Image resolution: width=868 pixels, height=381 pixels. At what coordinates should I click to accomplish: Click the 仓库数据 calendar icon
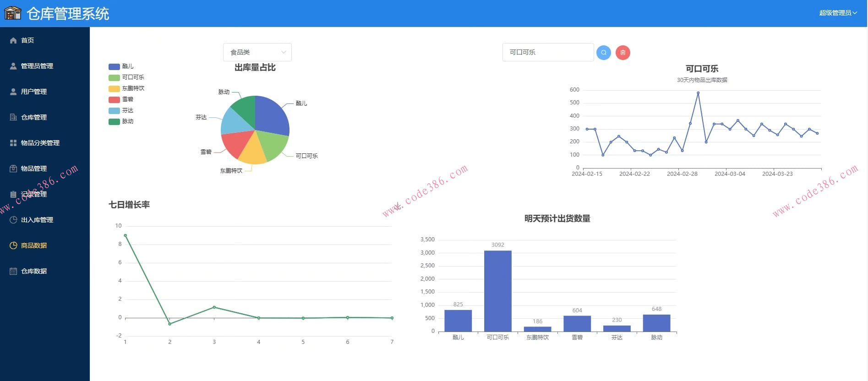pyautogui.click(x=13, y=271)
